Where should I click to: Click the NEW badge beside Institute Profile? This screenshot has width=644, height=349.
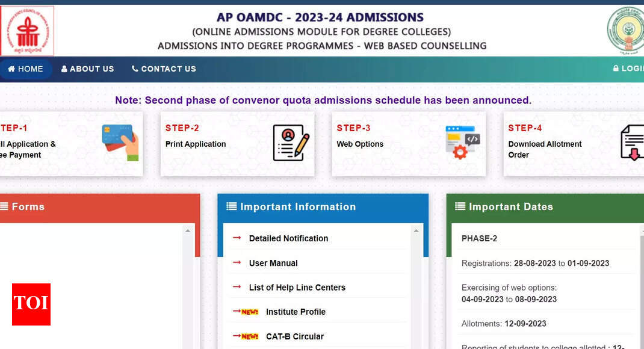pos(250,312)
